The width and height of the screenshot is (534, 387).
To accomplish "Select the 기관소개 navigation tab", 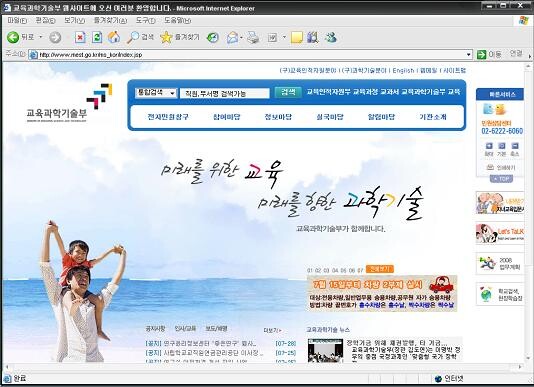I will [x=433, y=117].
